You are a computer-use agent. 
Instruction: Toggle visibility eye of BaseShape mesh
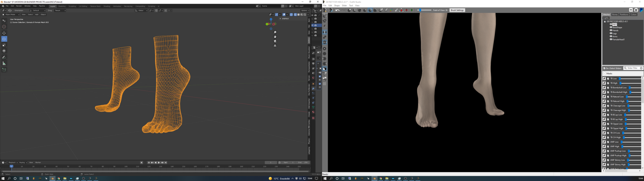(x=611, y=27)
